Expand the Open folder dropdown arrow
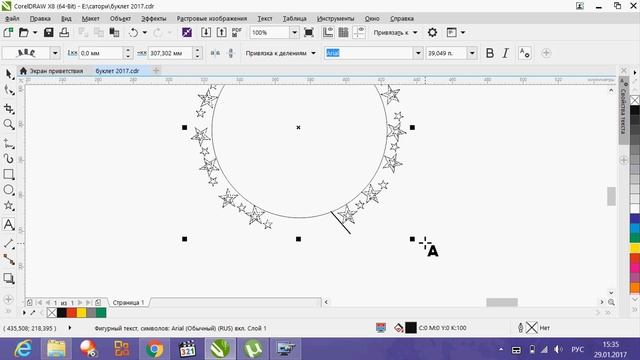 [x=35, y=32]
